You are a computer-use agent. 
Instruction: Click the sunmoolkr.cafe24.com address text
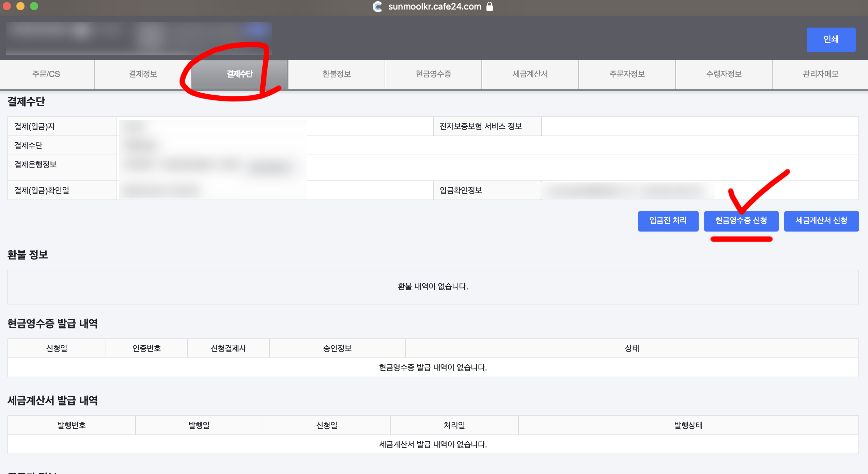(x=435, y=6)
